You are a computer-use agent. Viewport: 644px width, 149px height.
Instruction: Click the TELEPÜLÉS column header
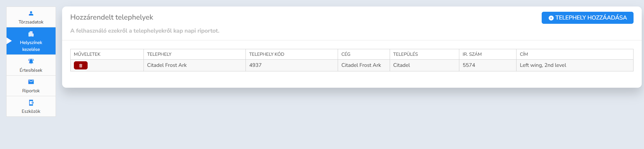point(405,54)
